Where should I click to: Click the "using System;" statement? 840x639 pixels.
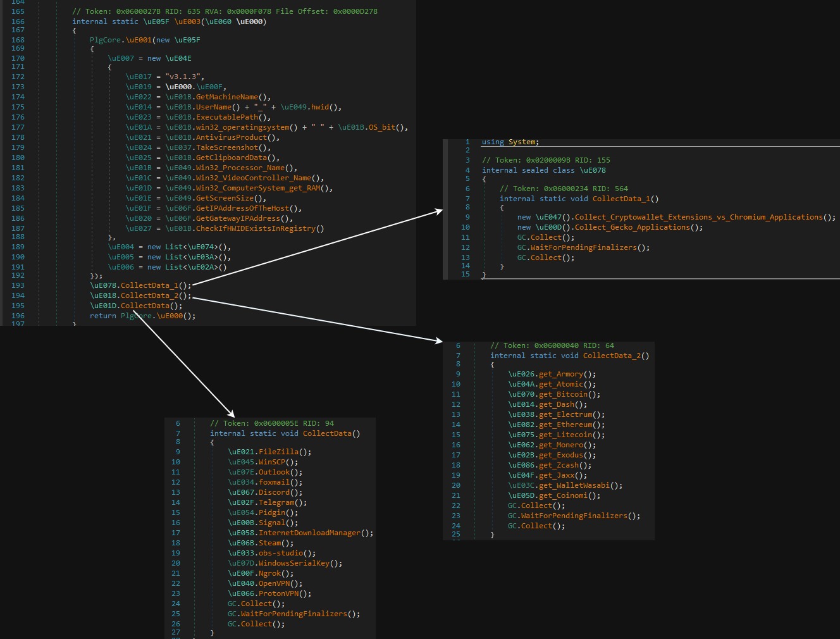click(510, 142)
